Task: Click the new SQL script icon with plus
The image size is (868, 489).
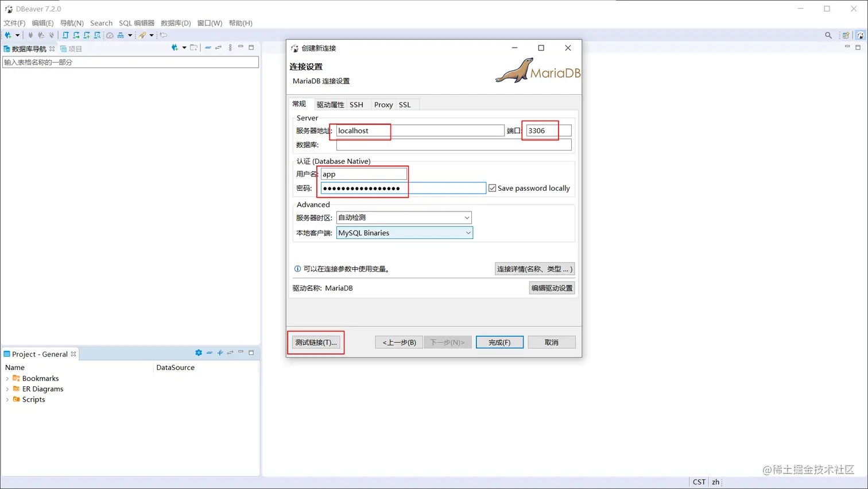Action: point(87,35)
